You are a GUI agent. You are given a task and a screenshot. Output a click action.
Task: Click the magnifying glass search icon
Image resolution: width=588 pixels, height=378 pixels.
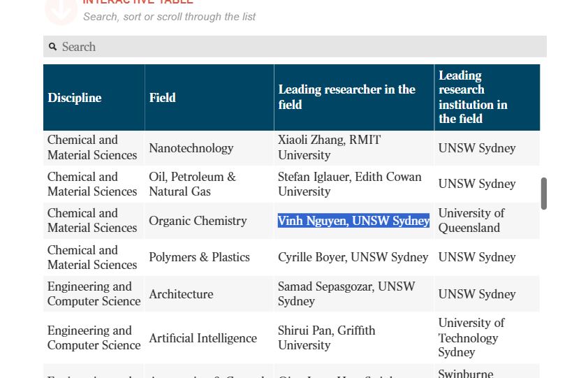click(52, 47)
